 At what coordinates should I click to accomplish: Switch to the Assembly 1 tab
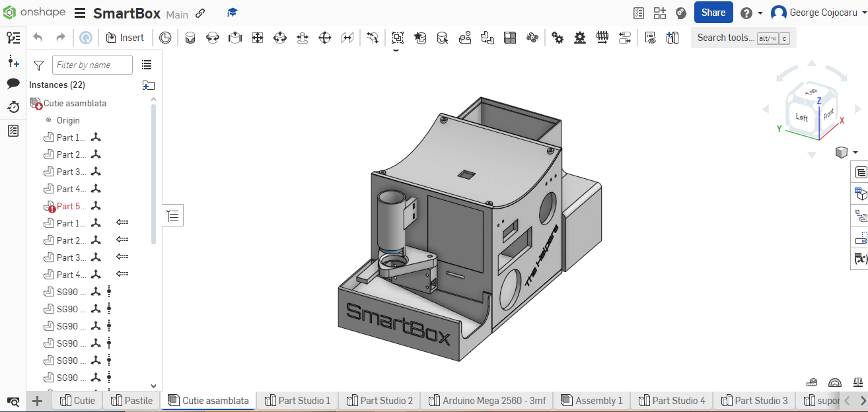(592, 401)
